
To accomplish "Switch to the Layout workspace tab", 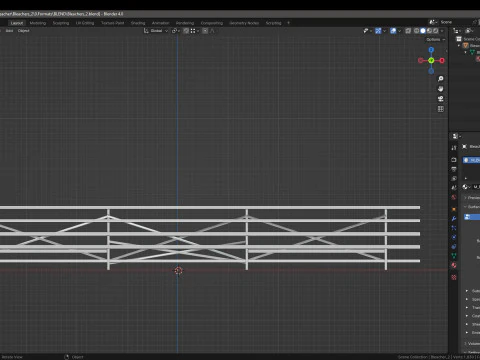I will [x=17, y=23].
